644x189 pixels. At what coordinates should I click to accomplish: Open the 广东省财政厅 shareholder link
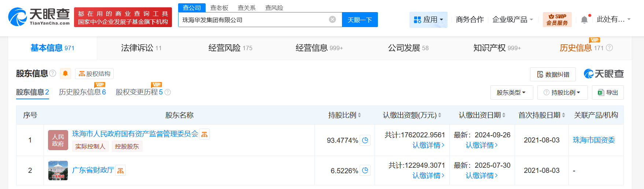93,170
